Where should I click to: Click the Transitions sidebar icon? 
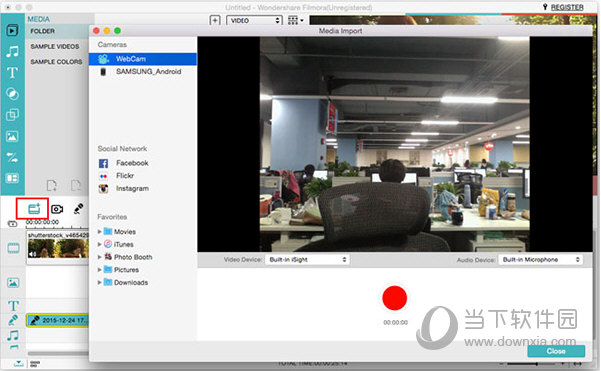12,157
